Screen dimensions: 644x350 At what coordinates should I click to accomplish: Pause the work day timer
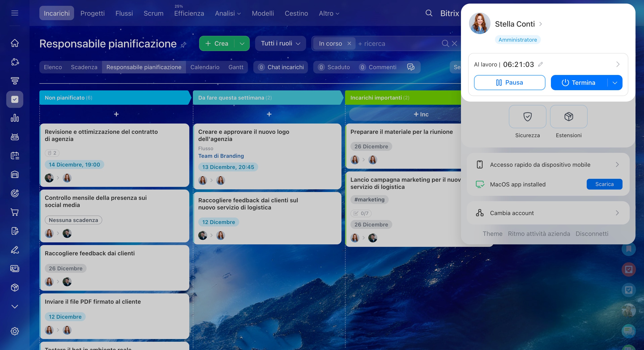509,83
